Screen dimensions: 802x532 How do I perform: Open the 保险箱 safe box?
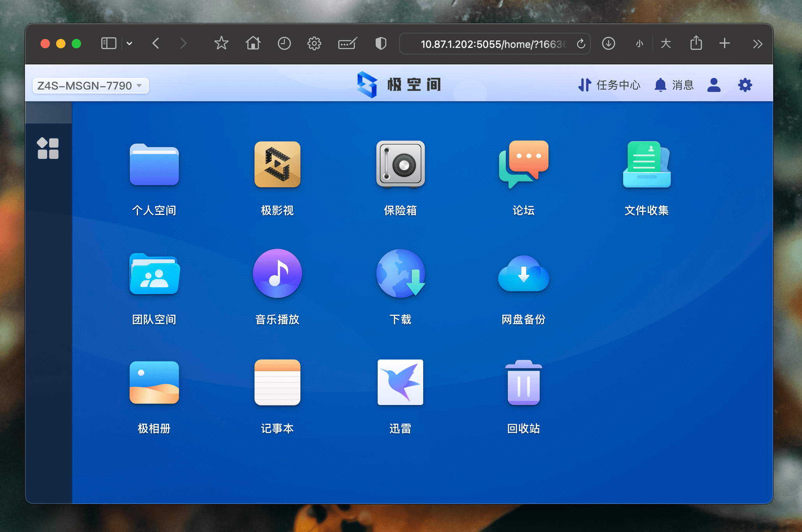coord(400,164)
